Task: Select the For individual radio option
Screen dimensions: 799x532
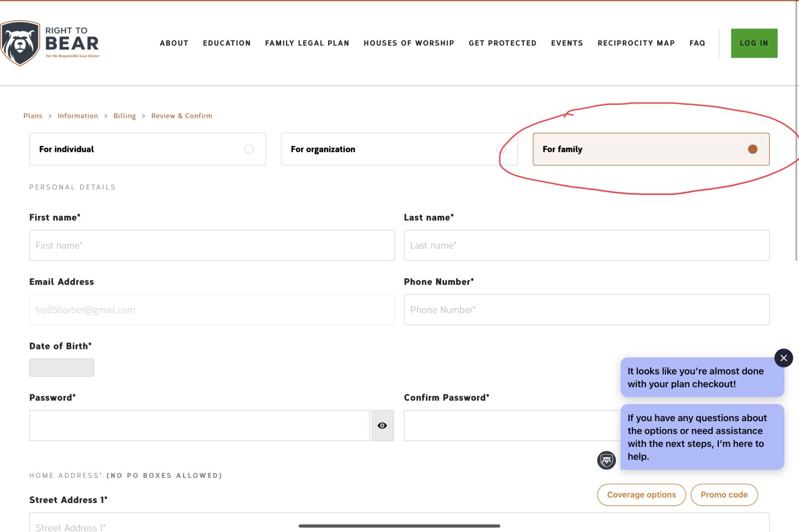Action: [x=249, y=149]
